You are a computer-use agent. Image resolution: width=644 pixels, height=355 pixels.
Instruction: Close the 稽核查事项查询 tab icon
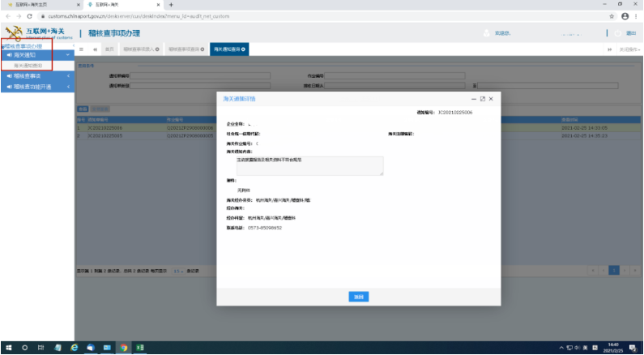click(x=203, y=49)
